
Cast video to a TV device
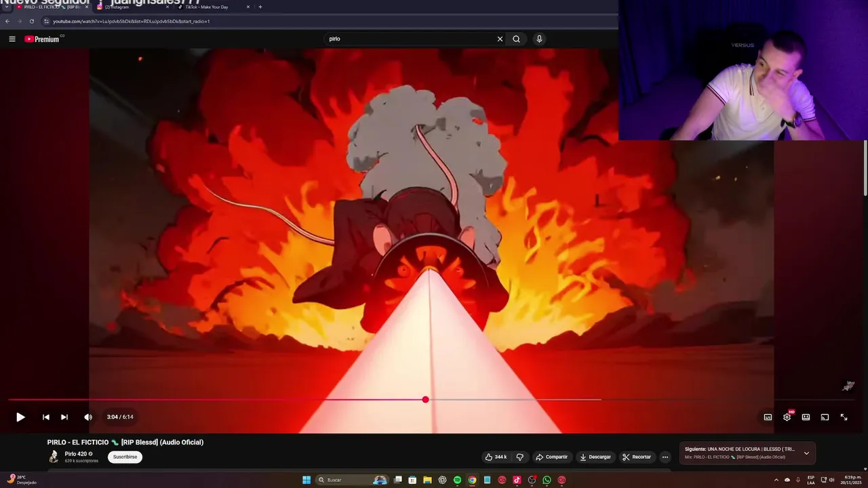(825, 417)
